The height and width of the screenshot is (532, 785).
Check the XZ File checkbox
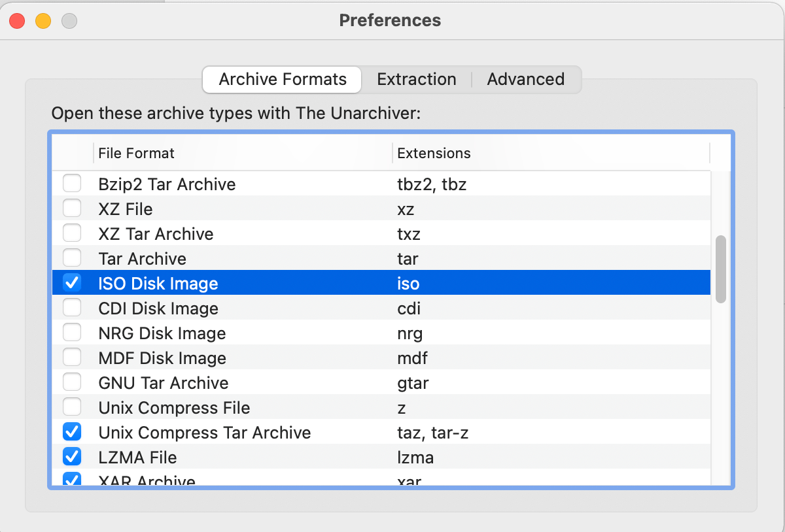pos(72,208)
